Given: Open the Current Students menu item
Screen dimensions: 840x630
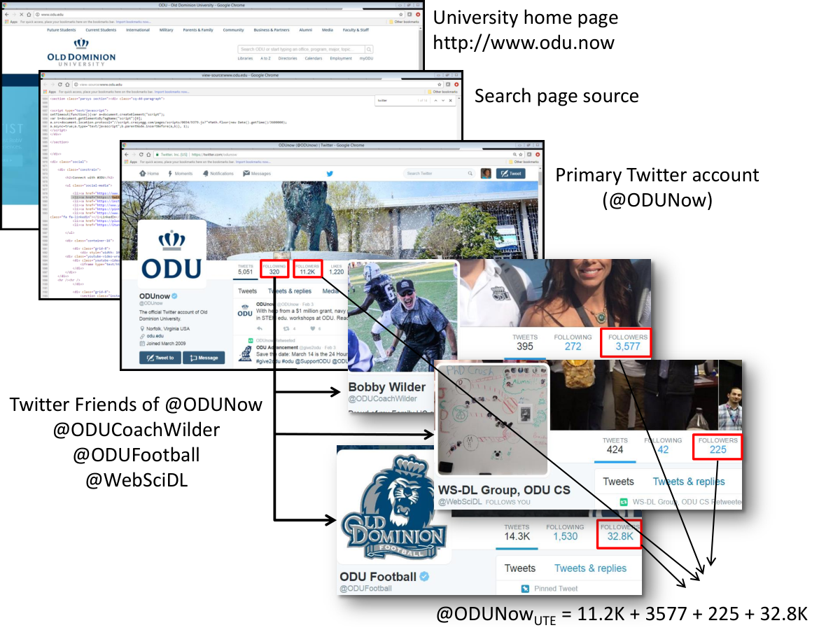Looking at the screenshot, I should (101, 30).
